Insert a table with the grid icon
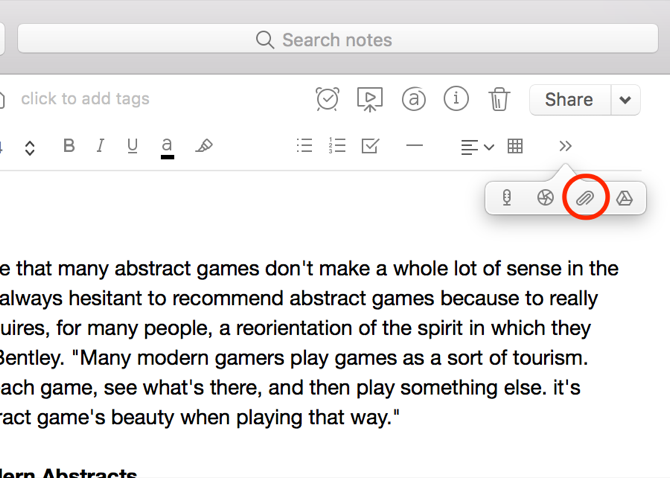 [515, 146]
